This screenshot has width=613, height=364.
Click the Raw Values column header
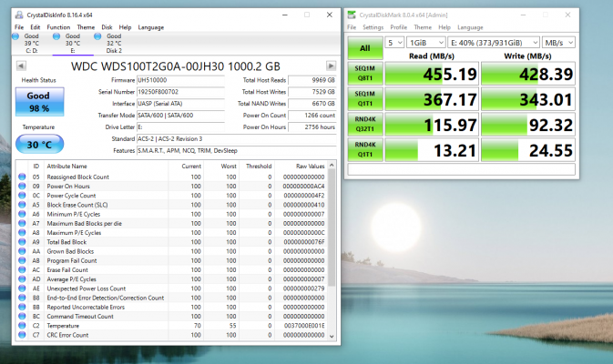(x=301, y=166)
